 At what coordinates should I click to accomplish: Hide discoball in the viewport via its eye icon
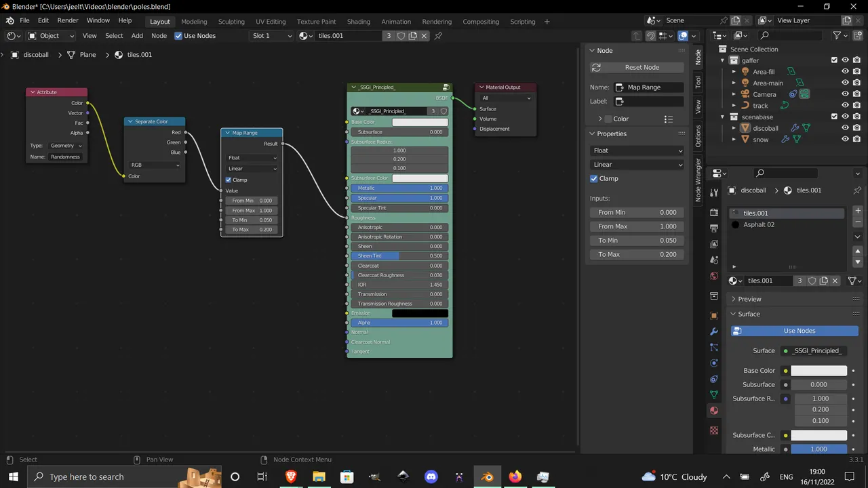tap(846, 128)
